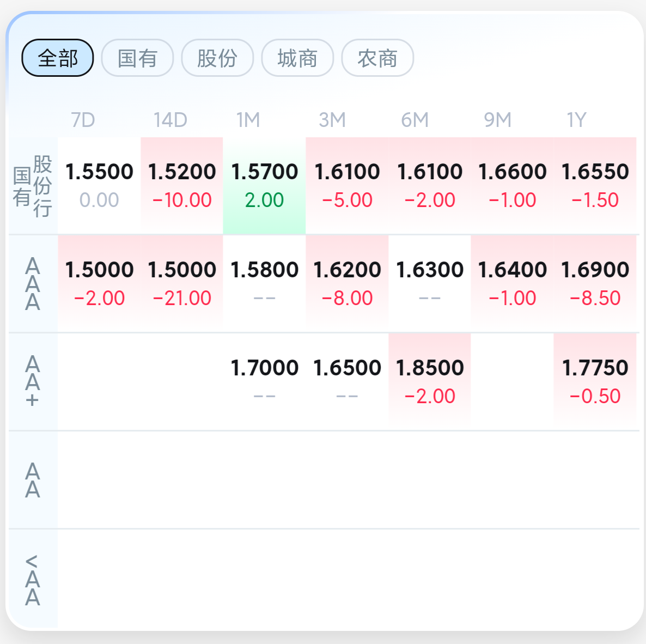Open the 国有股份行 7D rate cell 1.5500

[99, 185]
